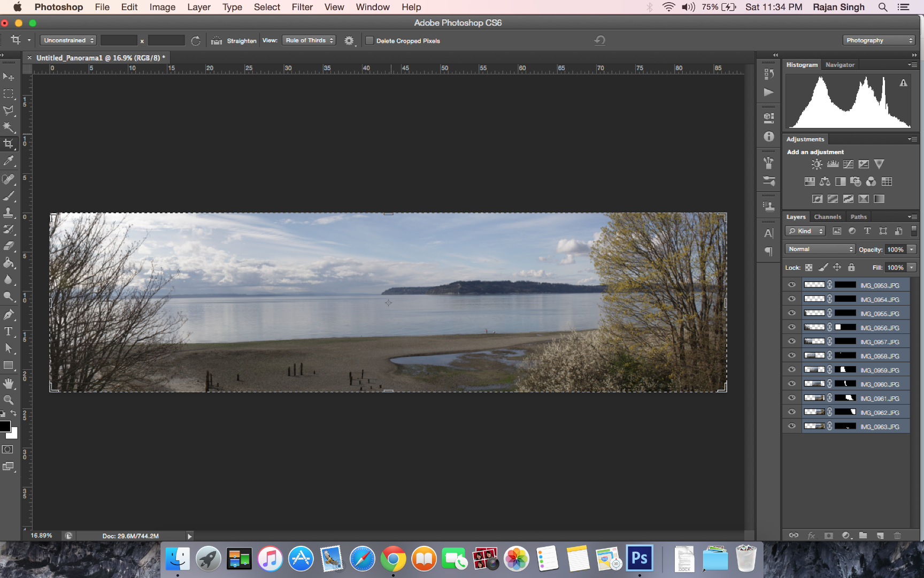Select the Brush tool
The image size is (924, 578).
click(x=9, y=196)
